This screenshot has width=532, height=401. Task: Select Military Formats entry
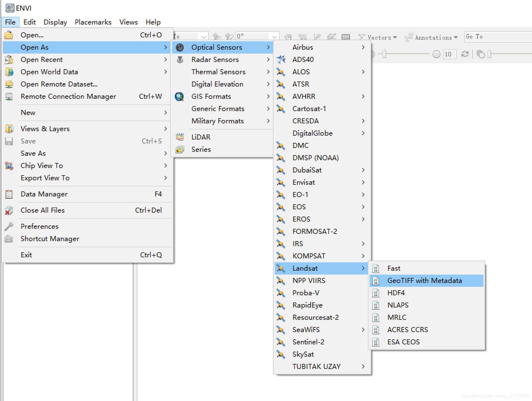pos(222,121)
